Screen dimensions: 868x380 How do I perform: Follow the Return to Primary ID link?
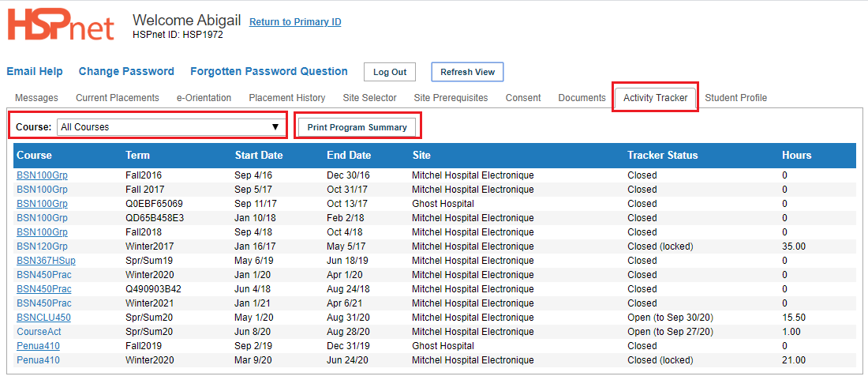tap(295, 22)
